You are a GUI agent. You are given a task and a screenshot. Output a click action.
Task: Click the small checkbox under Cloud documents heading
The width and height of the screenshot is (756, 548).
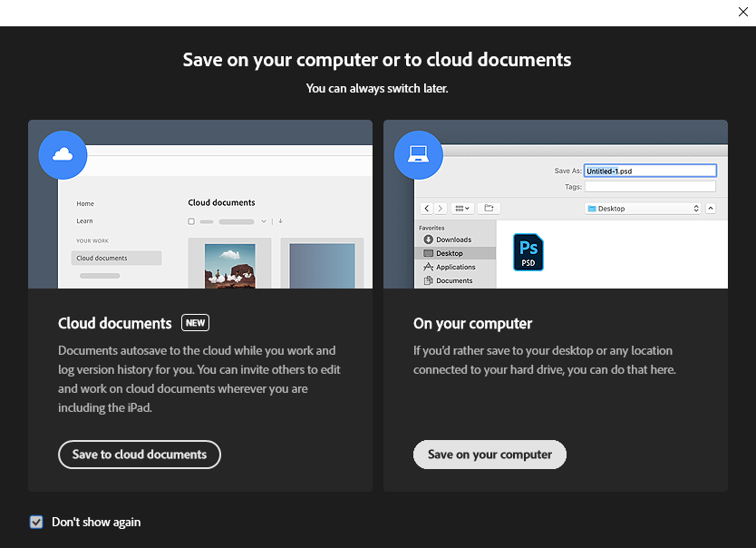191,221
